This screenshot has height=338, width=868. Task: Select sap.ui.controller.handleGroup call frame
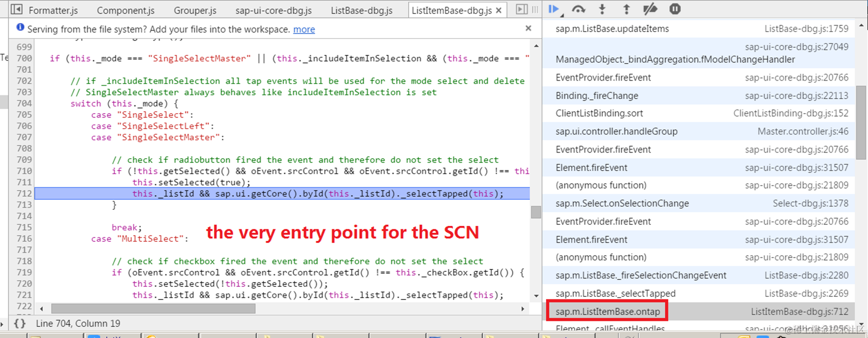coord(699,131)
